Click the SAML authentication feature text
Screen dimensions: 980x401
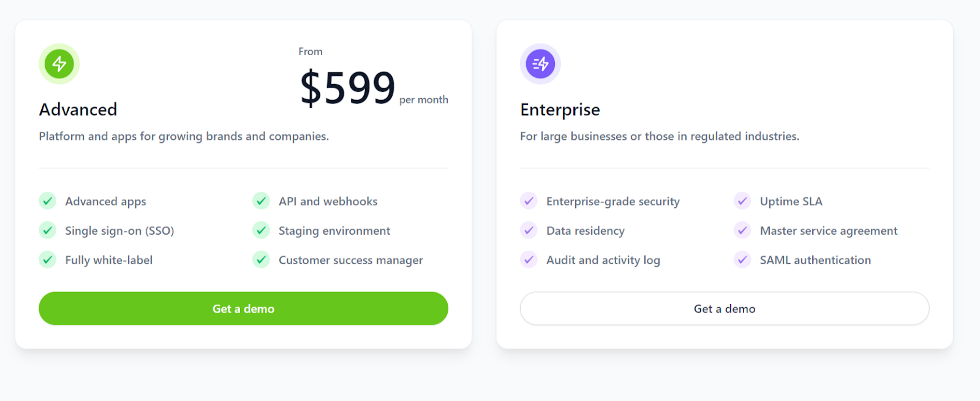815,260
